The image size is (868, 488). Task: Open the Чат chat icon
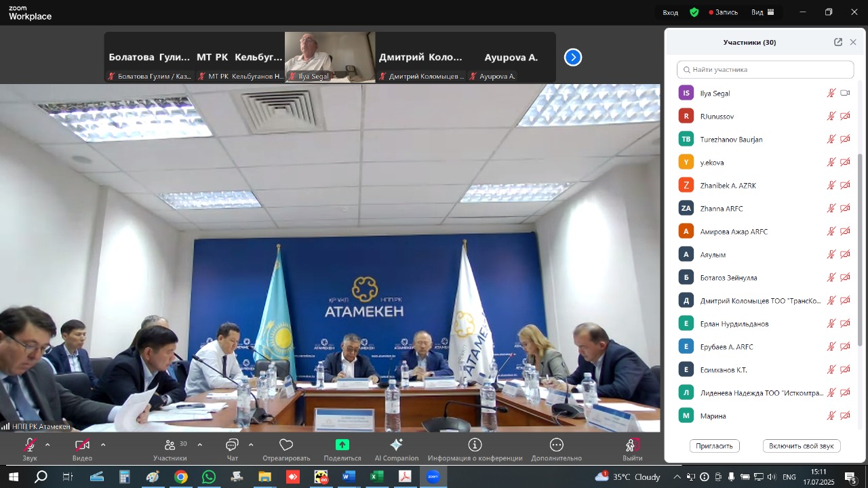pos(232,445)
